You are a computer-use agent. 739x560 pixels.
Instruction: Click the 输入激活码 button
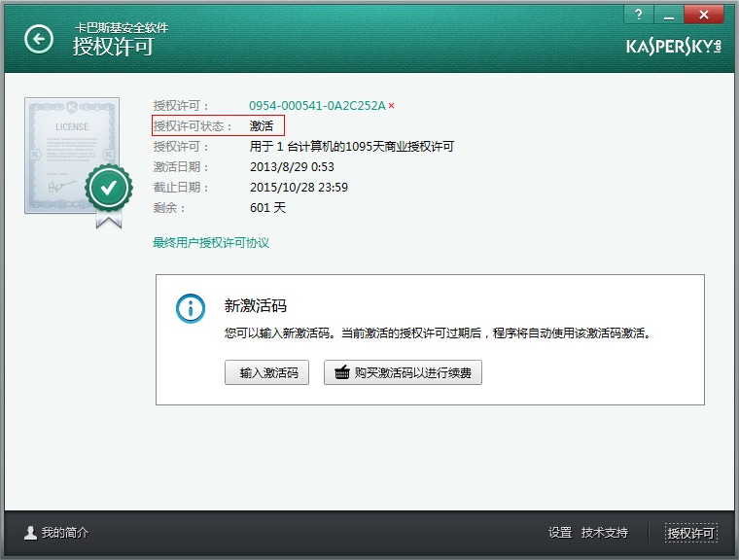click(266, 372)
